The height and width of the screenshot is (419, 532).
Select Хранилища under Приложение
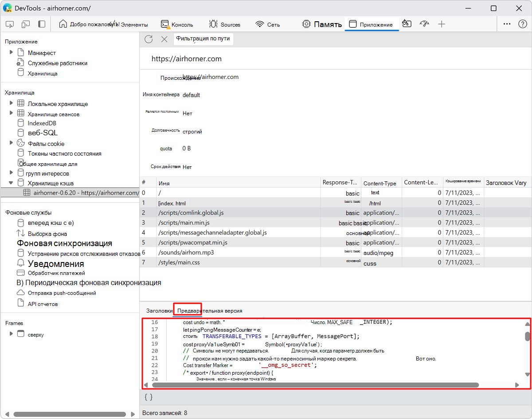[42, 73]
